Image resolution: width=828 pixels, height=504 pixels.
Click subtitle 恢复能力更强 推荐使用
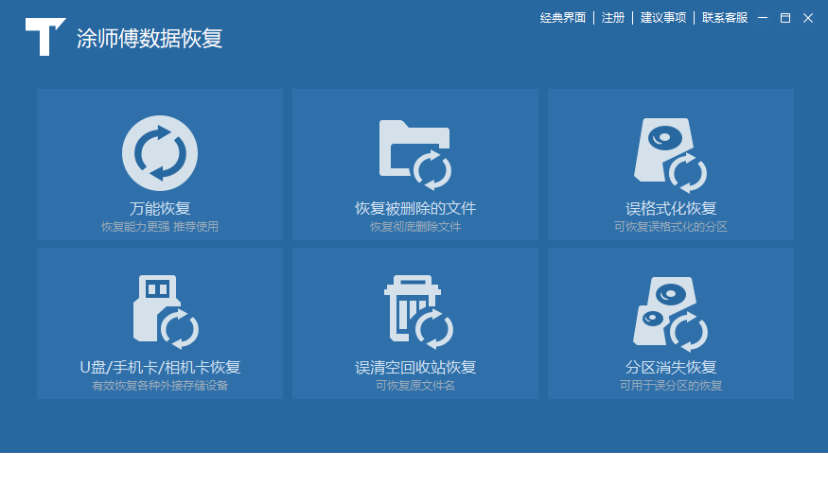click(160, 227)
